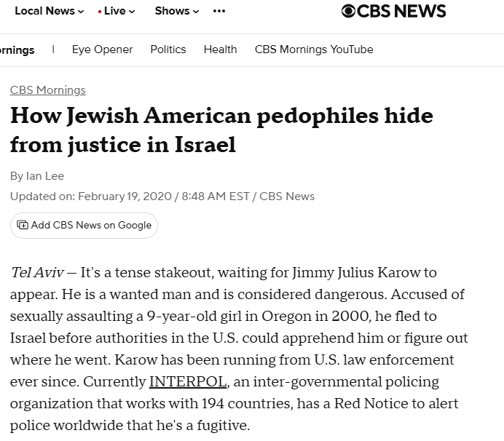Viewport: 504px width, 441px height.
Task: Click the Tel Aviv dateline text
Action: pyautogui.click(x=37, y=273)
